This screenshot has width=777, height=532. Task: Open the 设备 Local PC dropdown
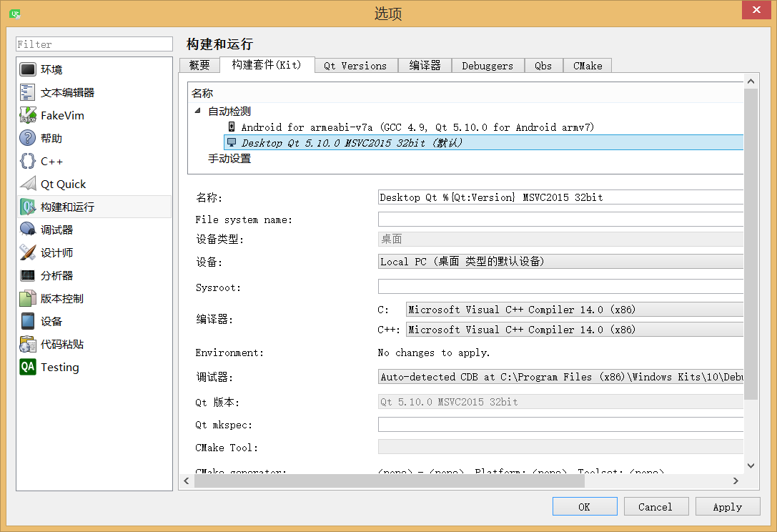[x=560, y=261]
